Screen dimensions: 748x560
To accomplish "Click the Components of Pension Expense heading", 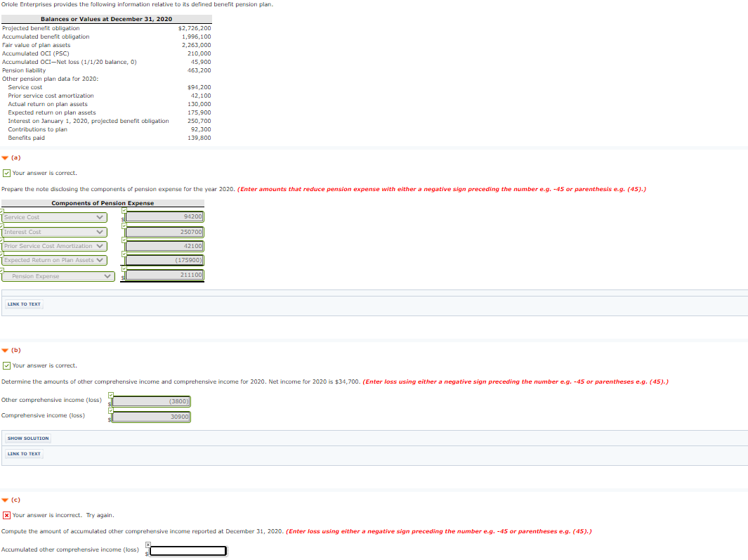I will coord(103,203).
